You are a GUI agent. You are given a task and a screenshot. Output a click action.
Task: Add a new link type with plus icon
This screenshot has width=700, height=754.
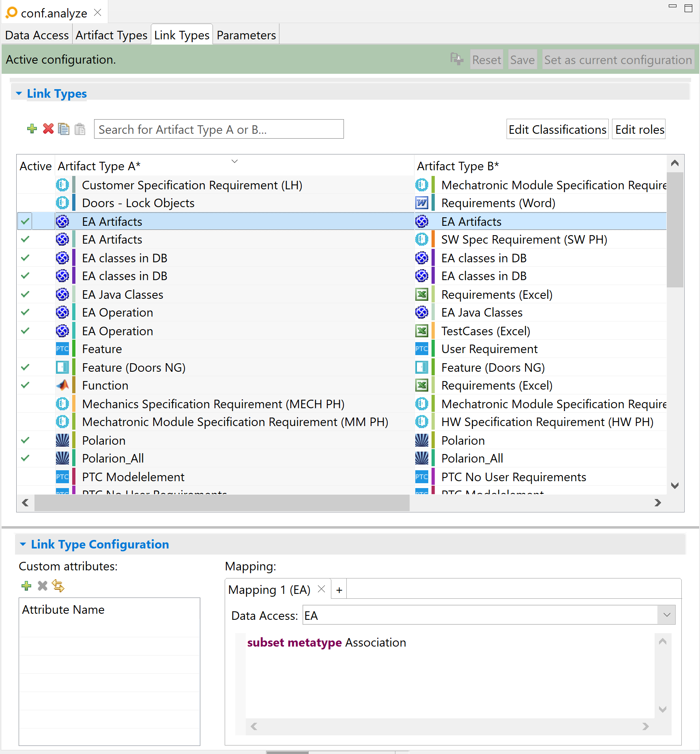32,129
